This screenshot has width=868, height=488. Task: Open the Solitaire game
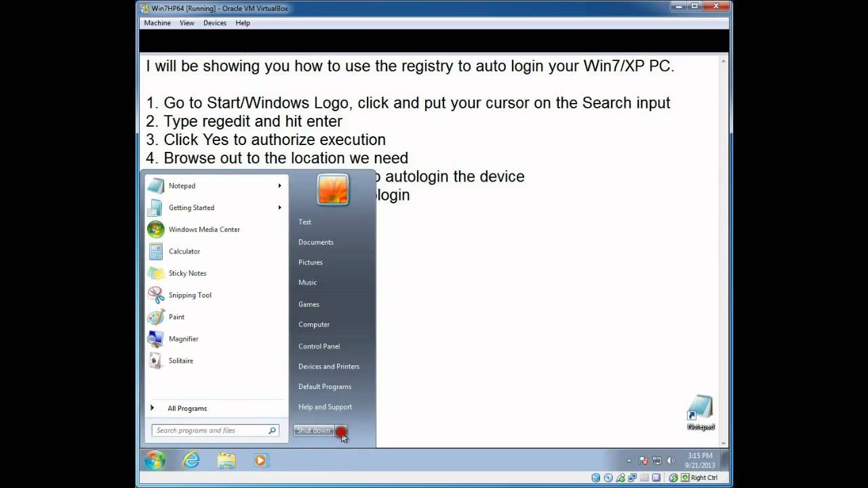tap(216, 361)
